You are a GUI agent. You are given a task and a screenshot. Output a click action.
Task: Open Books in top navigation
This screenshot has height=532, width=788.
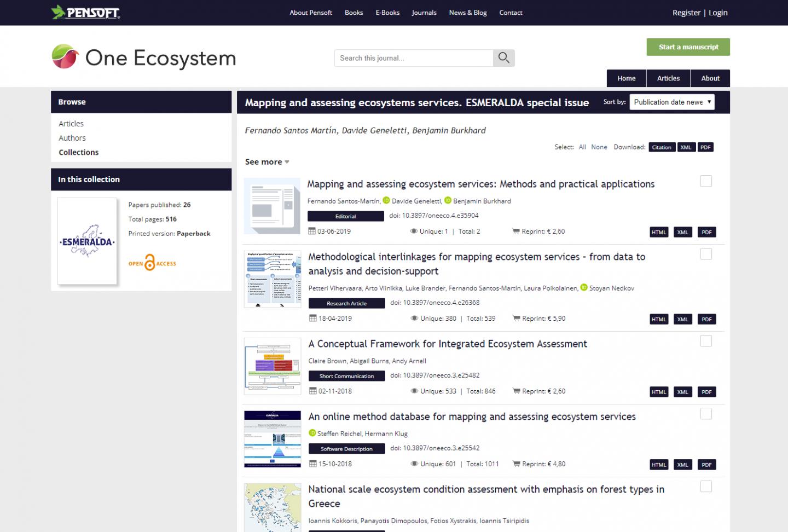click(354, 13)
